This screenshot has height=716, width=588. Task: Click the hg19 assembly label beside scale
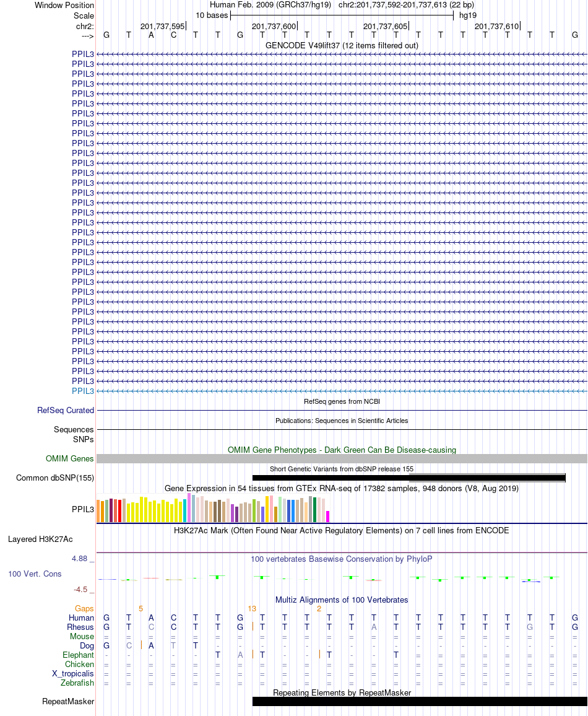click(x=467, y=15)
